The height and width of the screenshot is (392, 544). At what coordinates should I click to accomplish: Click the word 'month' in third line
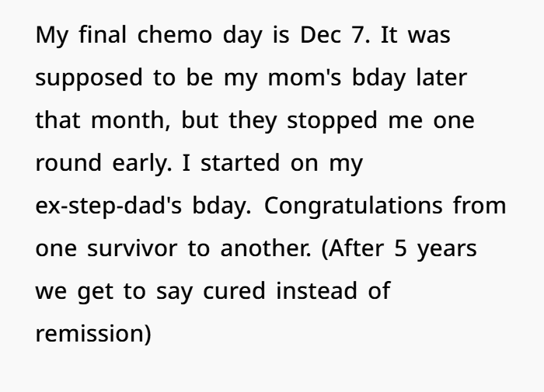(128, 120)
